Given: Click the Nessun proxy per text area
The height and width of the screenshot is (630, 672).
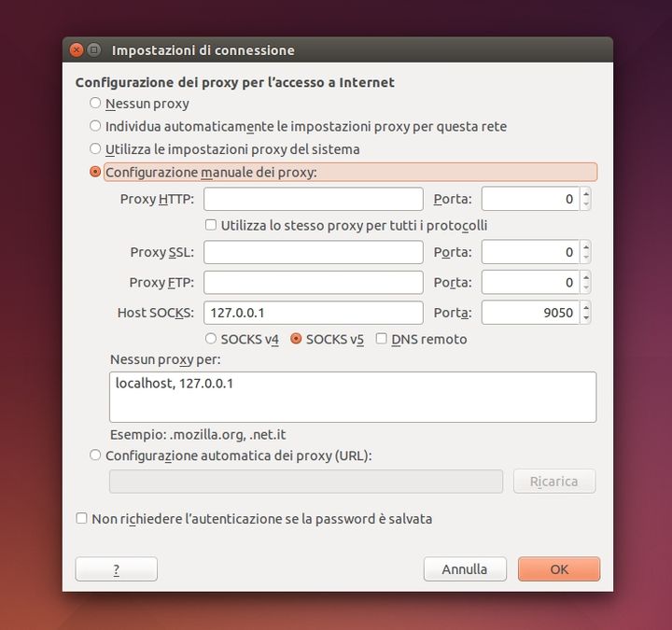Looking at the screenshot, I should click(353, 397).
